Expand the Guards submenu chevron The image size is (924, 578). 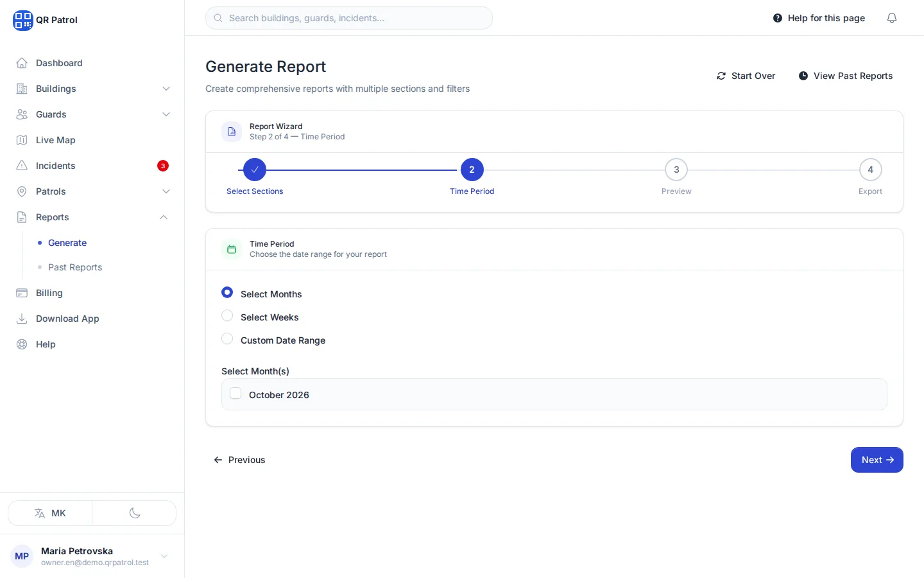tap(166, 114)
